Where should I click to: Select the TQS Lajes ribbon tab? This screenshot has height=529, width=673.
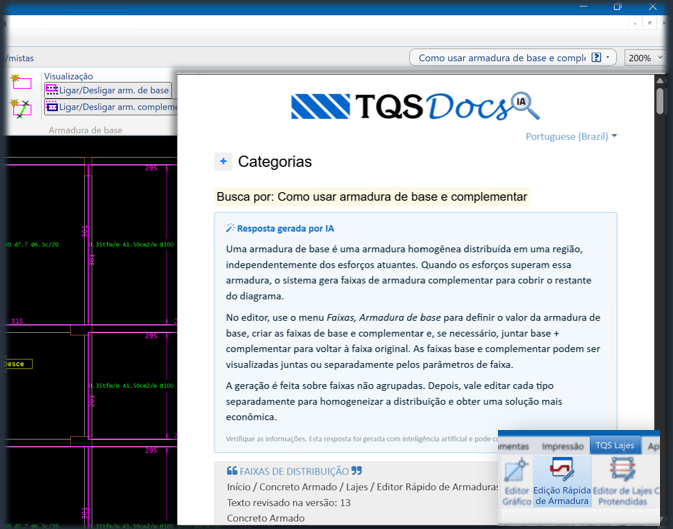615,445
